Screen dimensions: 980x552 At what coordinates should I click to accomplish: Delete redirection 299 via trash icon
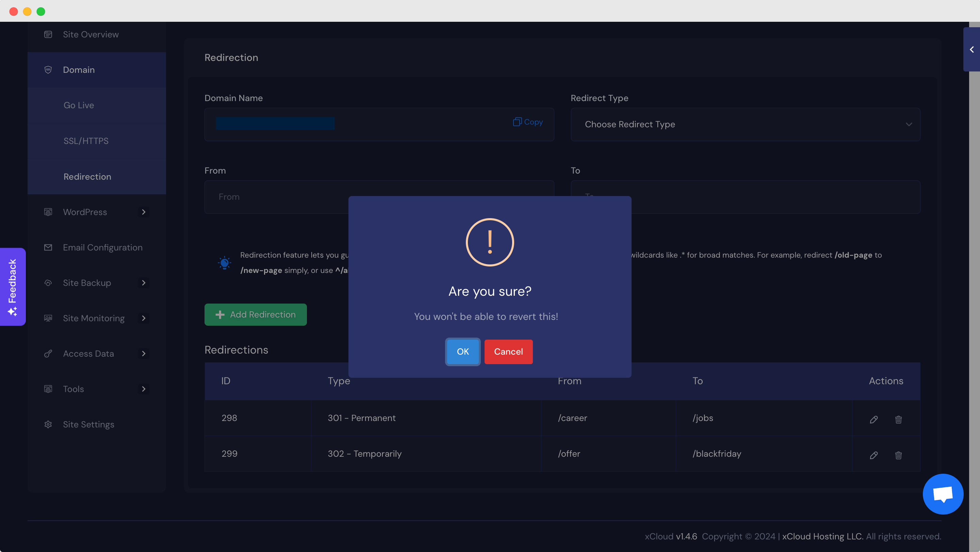coord(898,455)
